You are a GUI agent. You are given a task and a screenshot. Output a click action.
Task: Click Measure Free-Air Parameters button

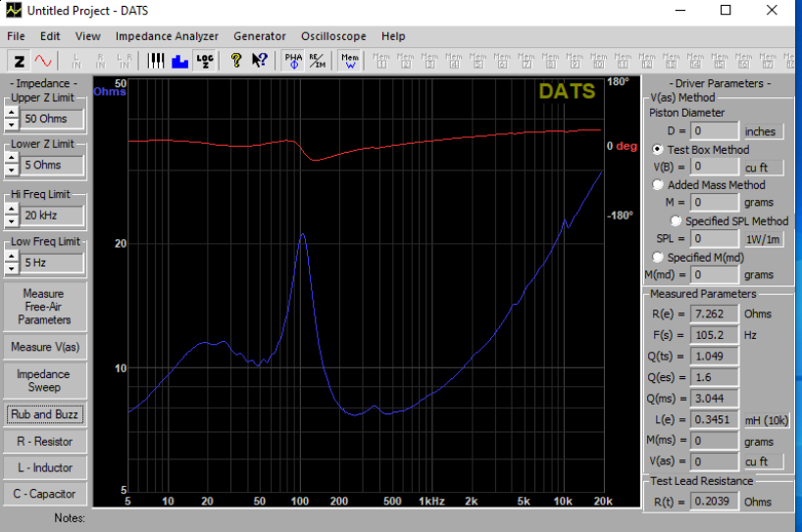[45, 307]
